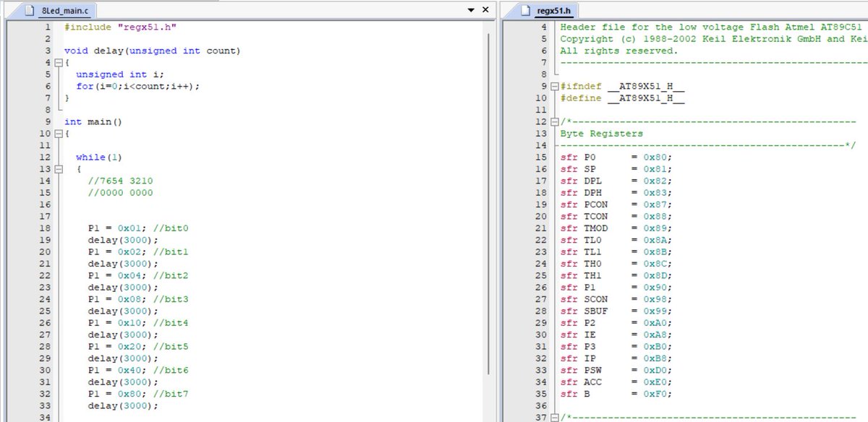
Task: Click the #include "regx51.h" line
Action: click(121, 27)
